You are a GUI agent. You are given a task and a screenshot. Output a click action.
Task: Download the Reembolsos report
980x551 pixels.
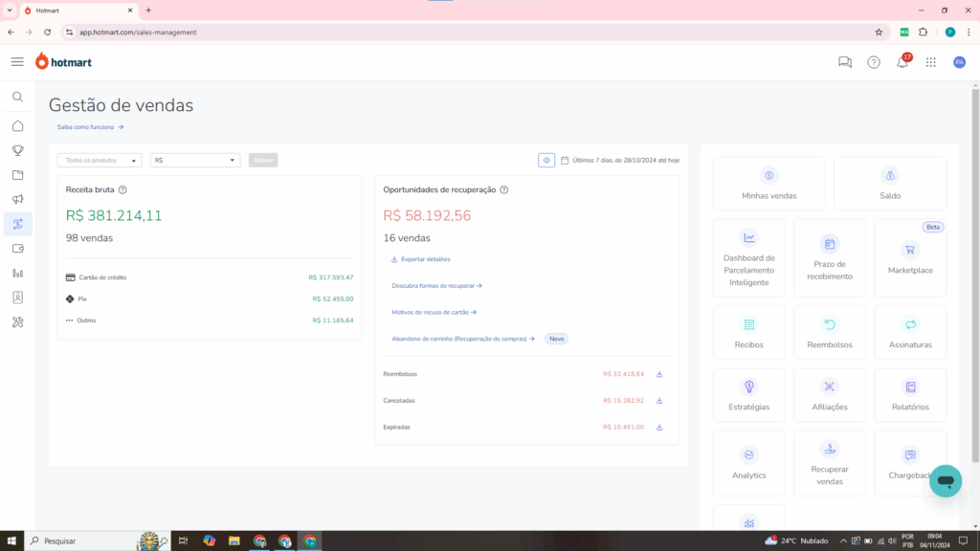[x=659, y=374]
